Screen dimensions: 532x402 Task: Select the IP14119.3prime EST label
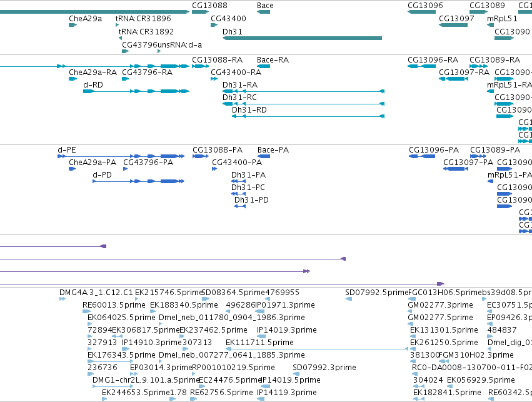click(x=287, y=393)
